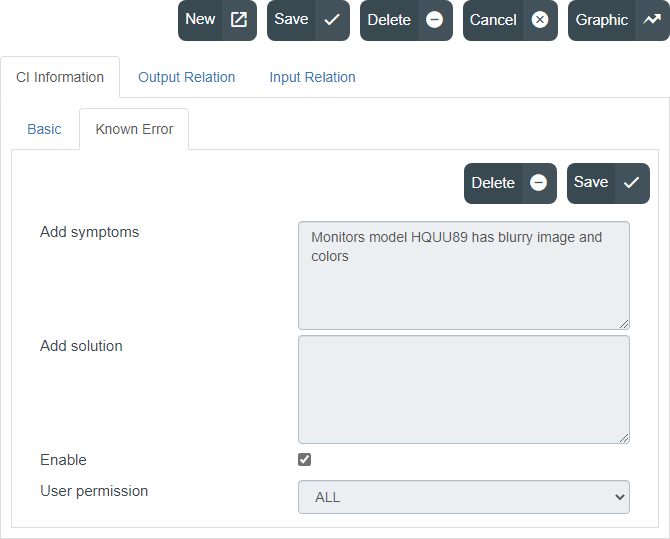Click checkmark icon on Known Error Save
The image size is (670, 539).
click(631, 183)
